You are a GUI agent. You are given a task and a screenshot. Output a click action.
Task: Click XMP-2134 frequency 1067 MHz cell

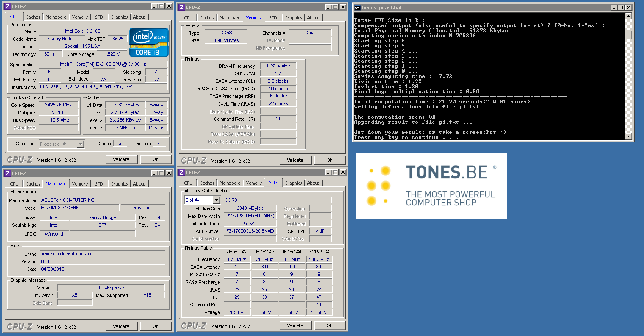319,259
